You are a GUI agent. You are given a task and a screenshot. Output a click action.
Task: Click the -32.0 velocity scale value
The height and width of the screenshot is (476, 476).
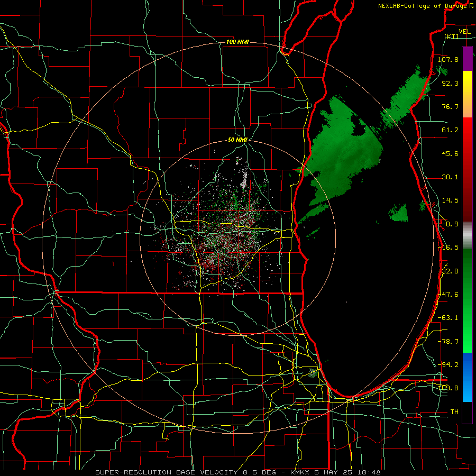448,271
